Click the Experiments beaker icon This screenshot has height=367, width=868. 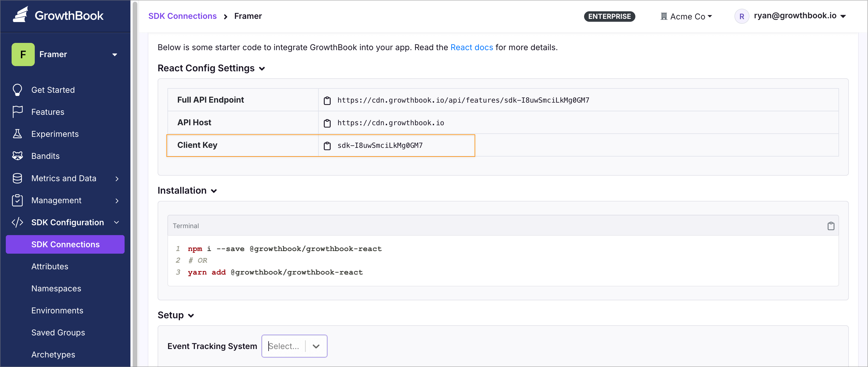coord(17,134)
